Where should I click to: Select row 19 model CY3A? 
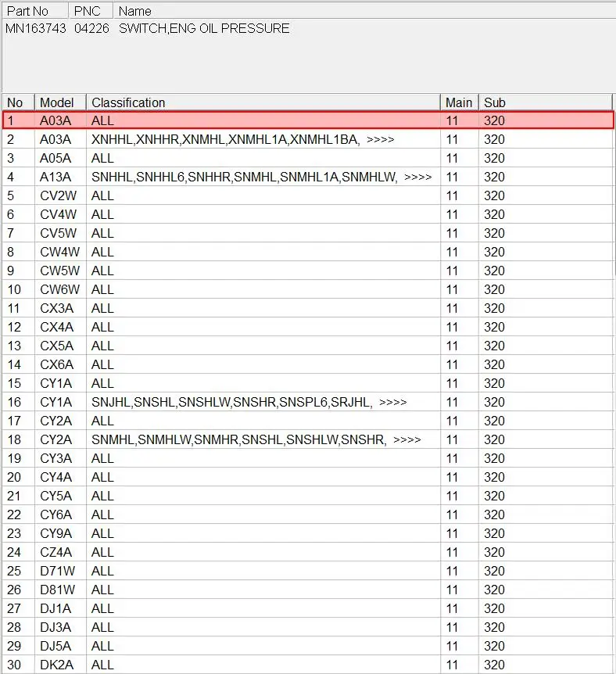pyautogui.click(x=56, y=459)
